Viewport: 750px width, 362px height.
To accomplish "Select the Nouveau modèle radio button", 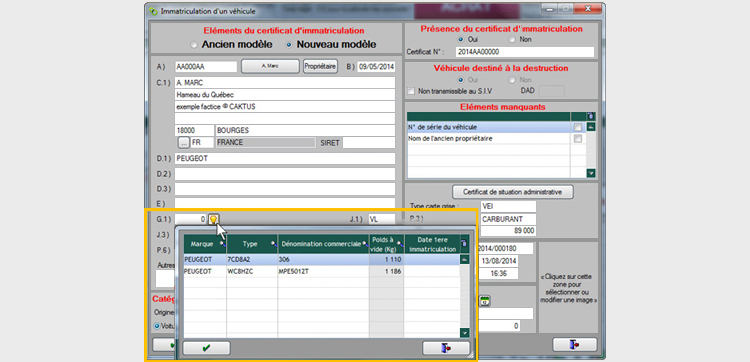I will tap(289, 45).
